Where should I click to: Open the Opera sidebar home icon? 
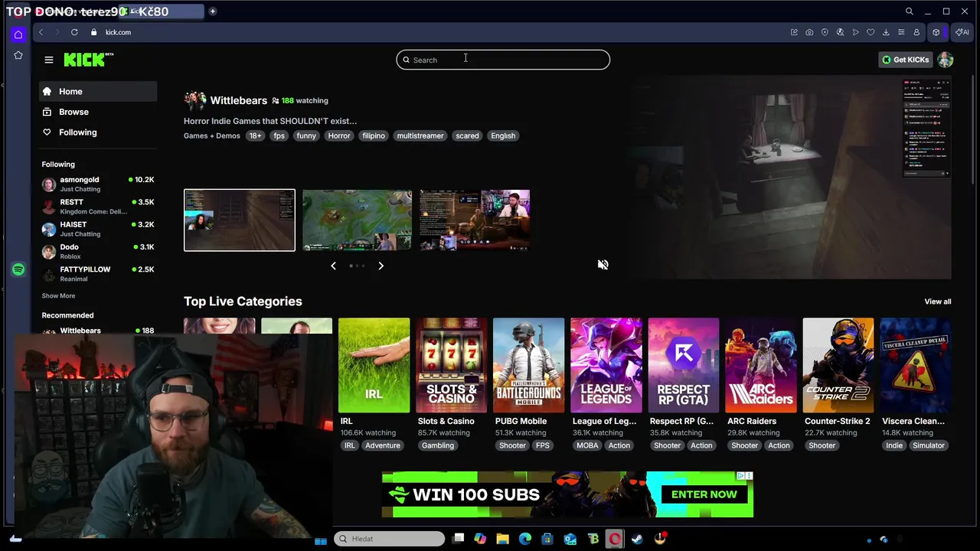click(18, 34)
